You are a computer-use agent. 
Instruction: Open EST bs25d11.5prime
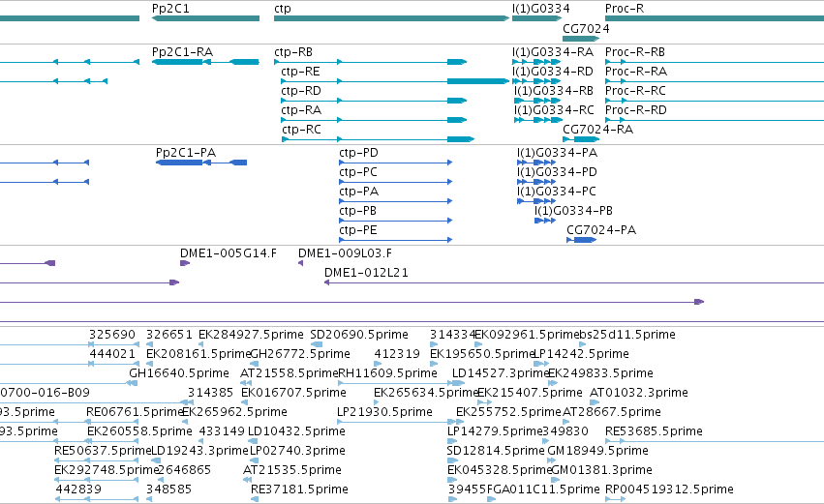tap(627, 335)
